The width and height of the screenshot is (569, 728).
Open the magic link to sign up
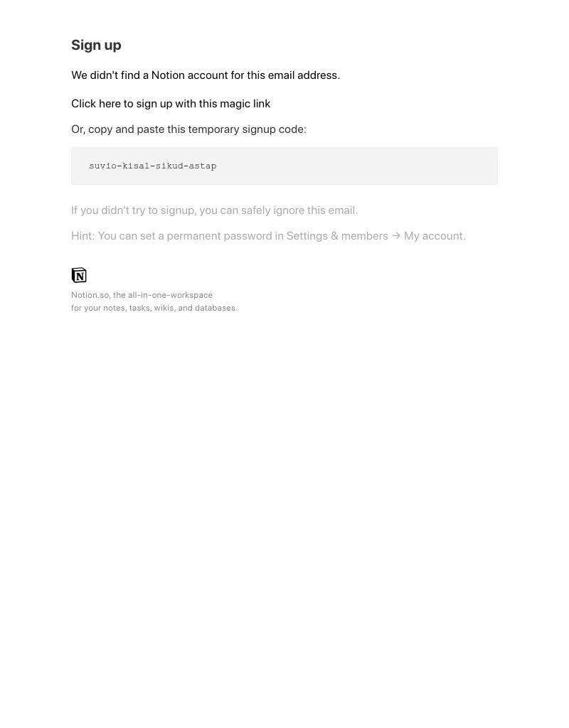[171, 104]
